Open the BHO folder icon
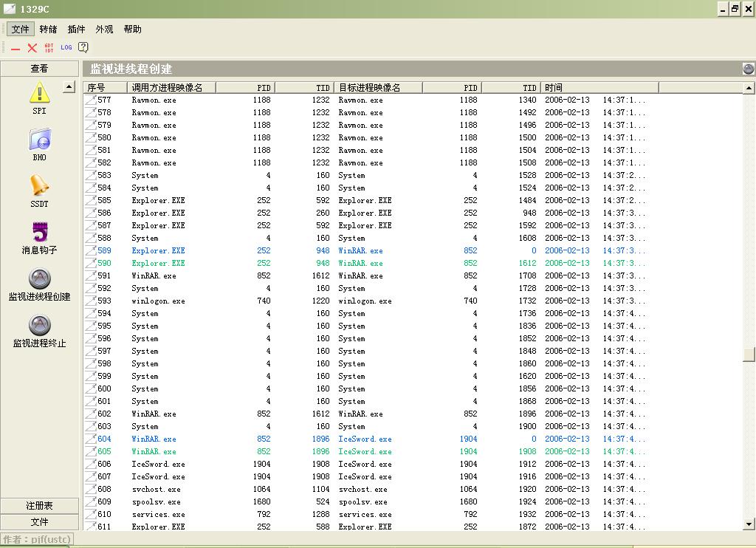Image resolution: width=756 pixels, height=548 pixels. pos(39,140)
